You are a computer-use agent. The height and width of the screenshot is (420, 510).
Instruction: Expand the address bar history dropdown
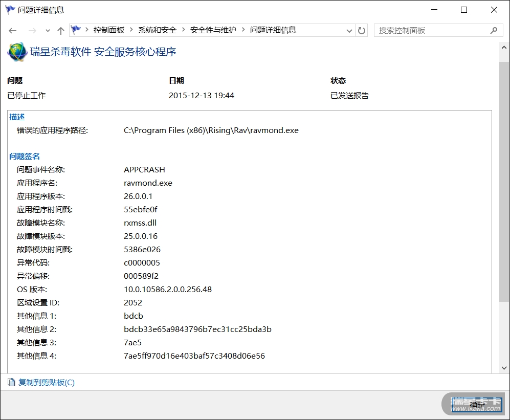click(349, 31)
